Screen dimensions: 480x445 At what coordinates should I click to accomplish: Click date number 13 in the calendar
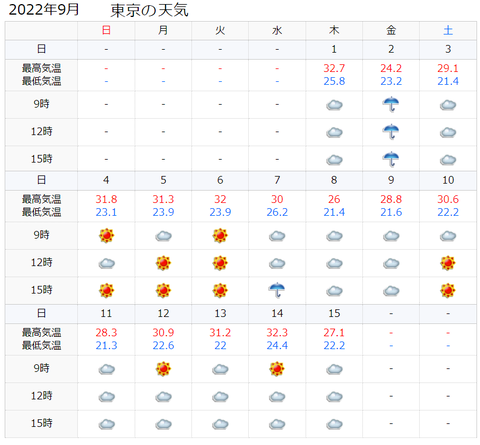click(220, 313)
